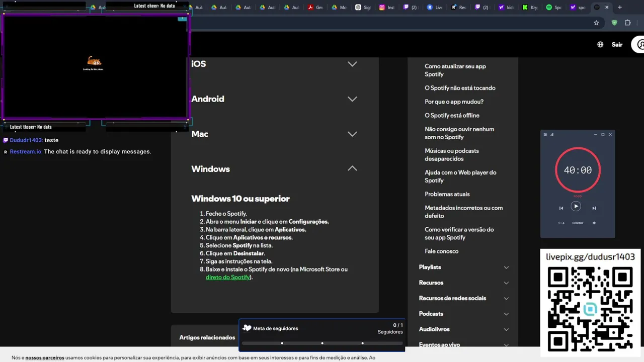
Task: Open 'Como atualizar seu app Spotify'
Action: point(455,70)
